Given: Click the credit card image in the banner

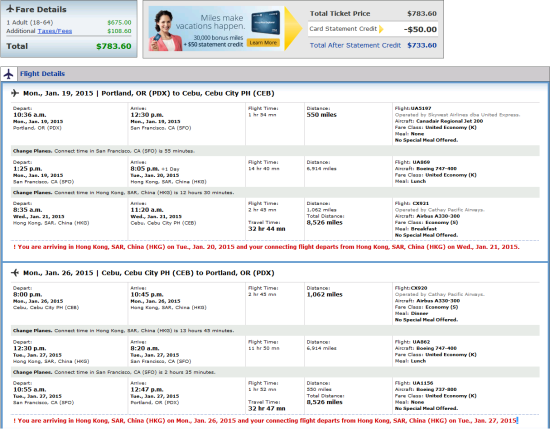Looking at the screenshot, I should coord(265,23).
